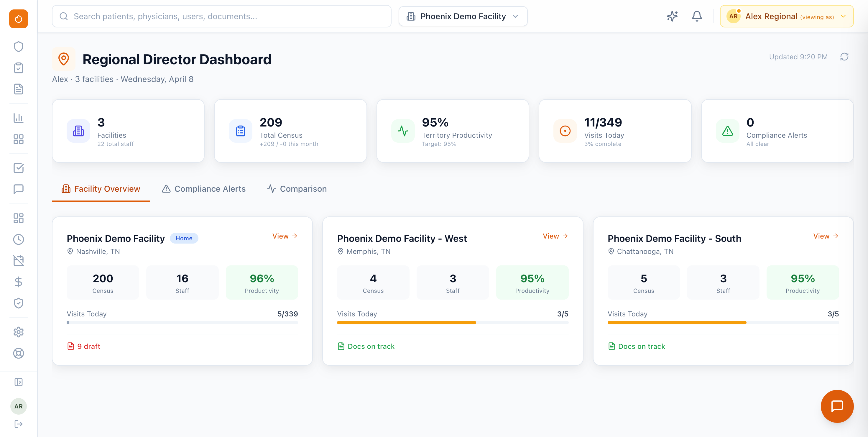
Task: Select the shield icon at sidebar top
Action: coord(19,47)
